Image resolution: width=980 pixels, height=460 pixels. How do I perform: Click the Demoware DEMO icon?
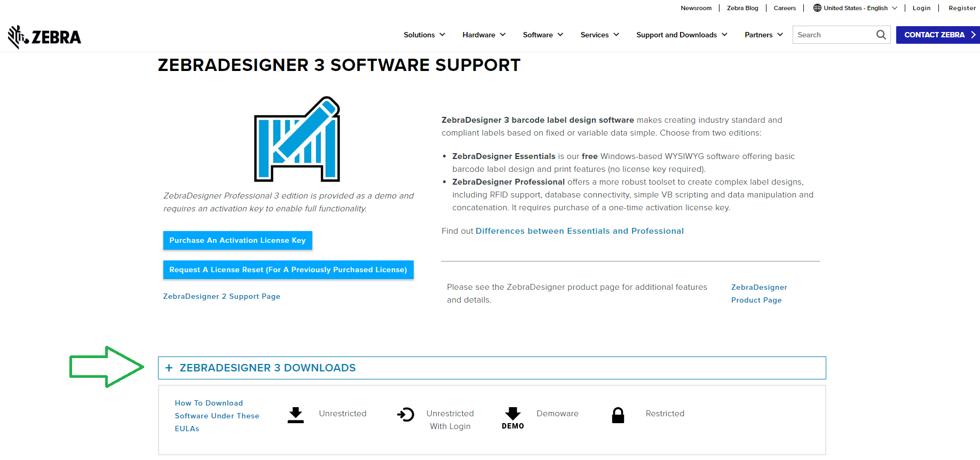tap(513, 418)
